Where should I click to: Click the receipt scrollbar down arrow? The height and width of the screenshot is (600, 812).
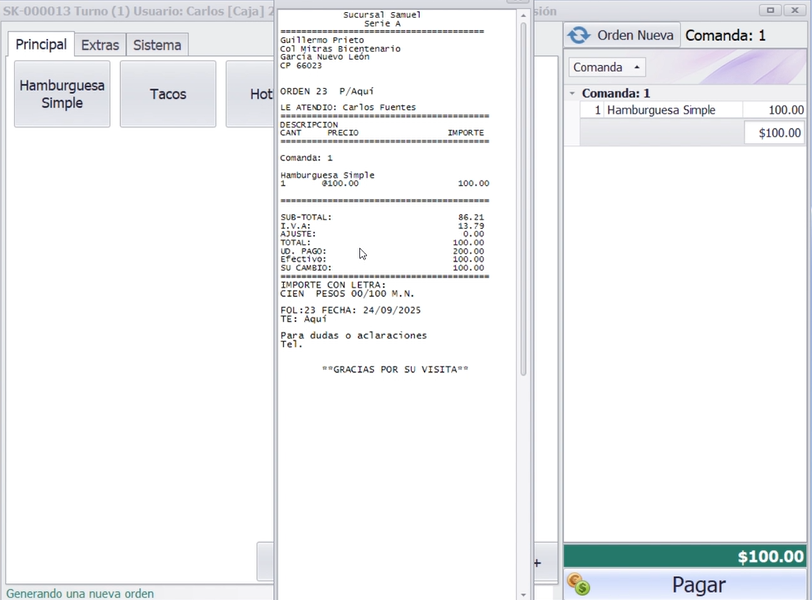click(523, 593)
